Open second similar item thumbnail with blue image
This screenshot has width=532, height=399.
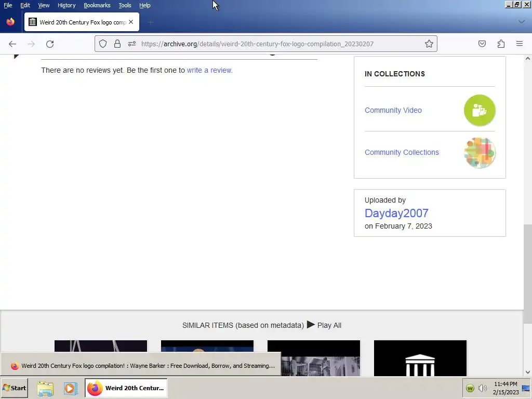207,346
